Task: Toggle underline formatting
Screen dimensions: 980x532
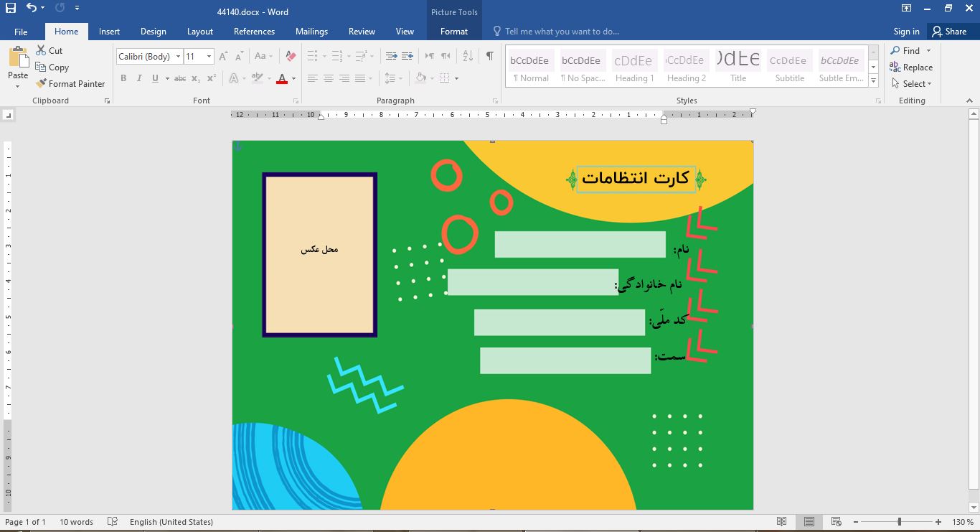Action: pos(155,78)
